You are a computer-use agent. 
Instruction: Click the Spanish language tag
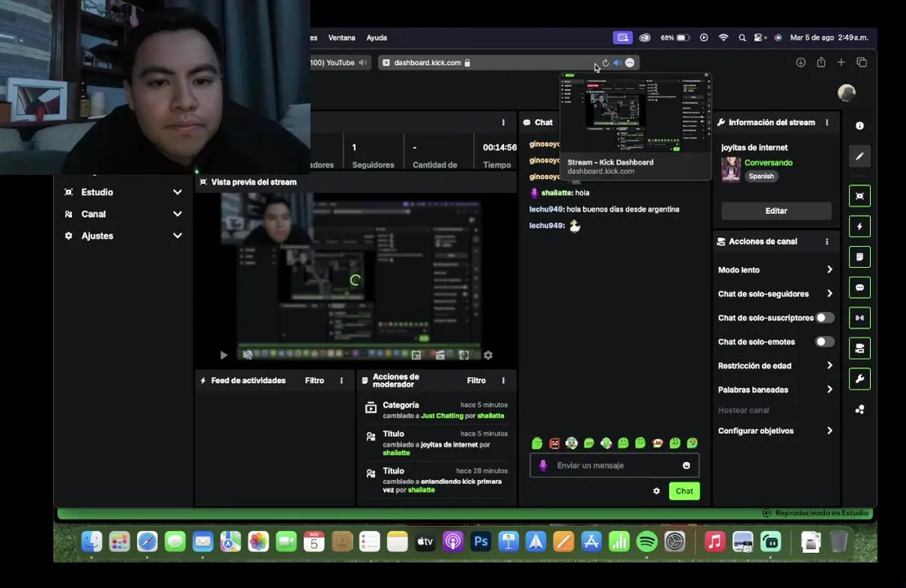[761, 176]
